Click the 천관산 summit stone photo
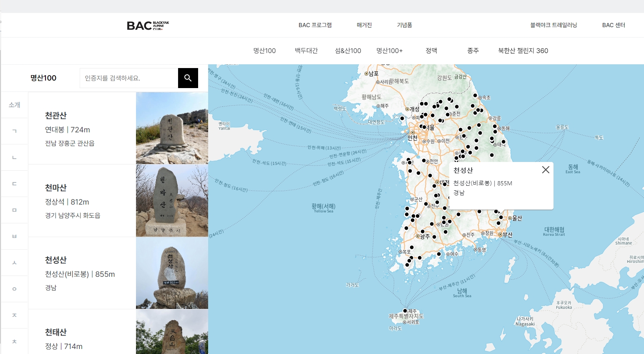644x354 pixels. (x=172, y=128)
